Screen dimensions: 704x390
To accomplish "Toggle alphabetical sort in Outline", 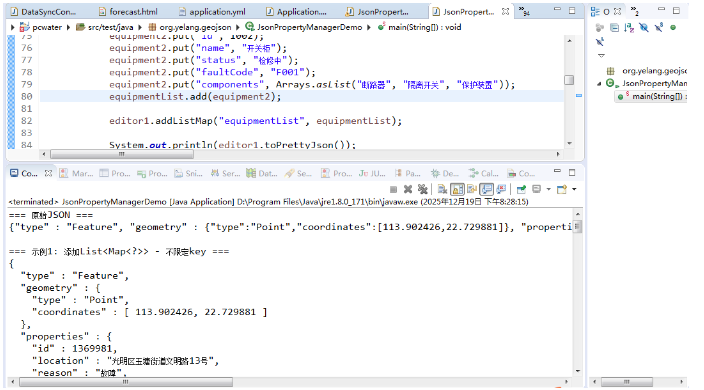I will 629,27.
